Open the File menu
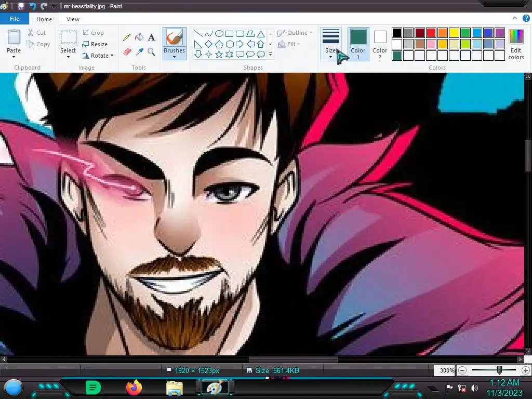Image resolution: width=532 pixels, height=399 pixels. (15, 19)
